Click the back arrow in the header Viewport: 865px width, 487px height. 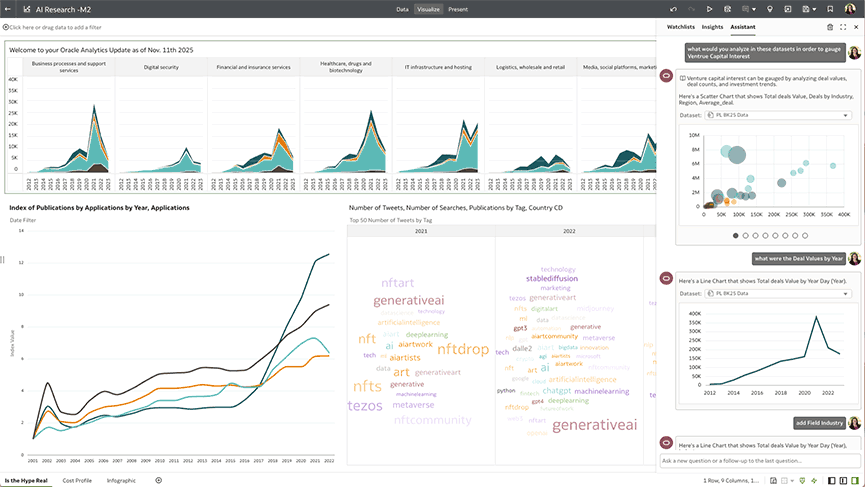click(8, 8)
